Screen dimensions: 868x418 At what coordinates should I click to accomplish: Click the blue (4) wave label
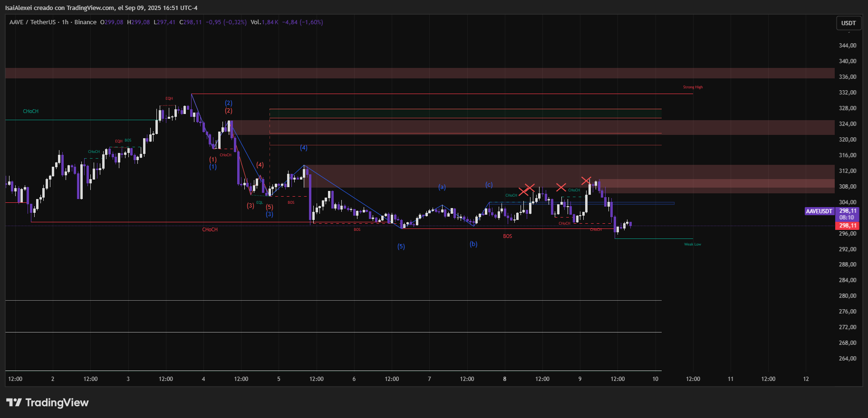tap(303, 148)
